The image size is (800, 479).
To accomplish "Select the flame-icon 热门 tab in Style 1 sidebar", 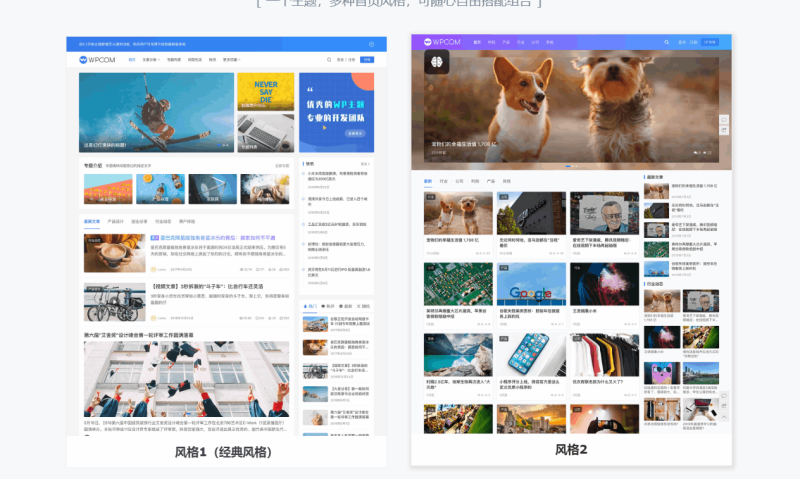I will [x=310, y=306].
